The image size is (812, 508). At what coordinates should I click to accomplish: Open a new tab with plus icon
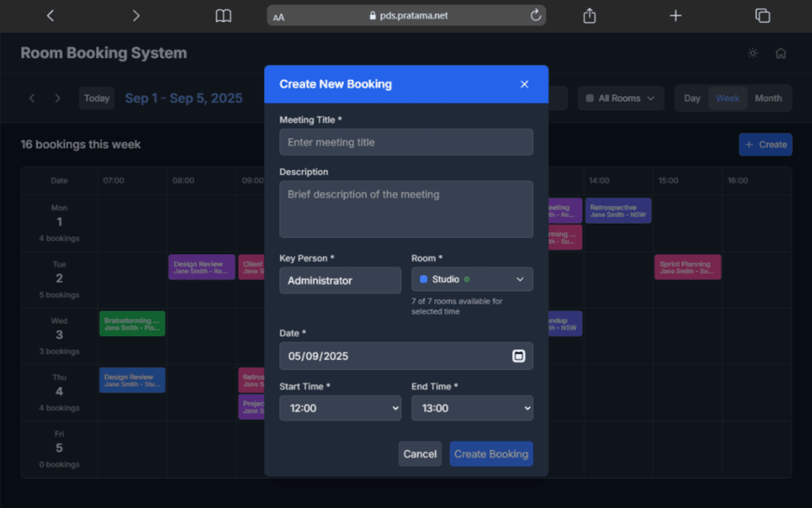pos(675,16)
